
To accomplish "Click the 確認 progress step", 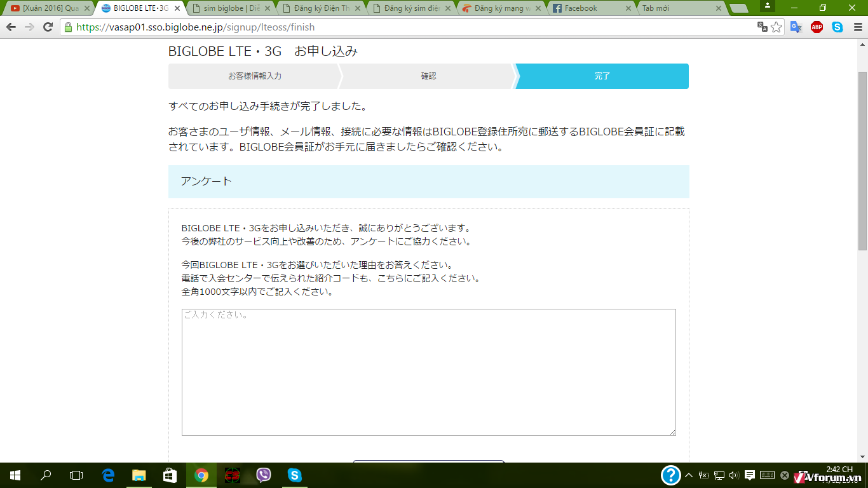I will 429,76.
